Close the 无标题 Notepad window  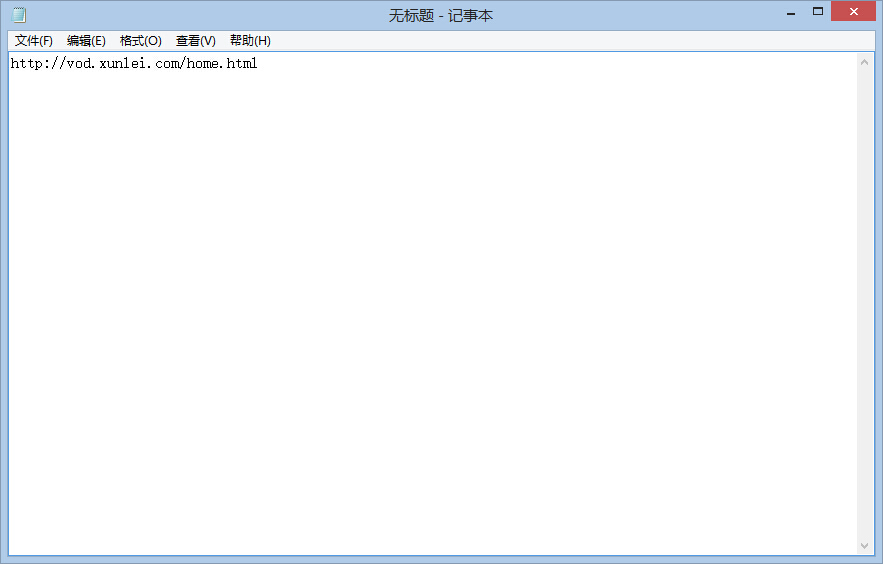(854, 12)
